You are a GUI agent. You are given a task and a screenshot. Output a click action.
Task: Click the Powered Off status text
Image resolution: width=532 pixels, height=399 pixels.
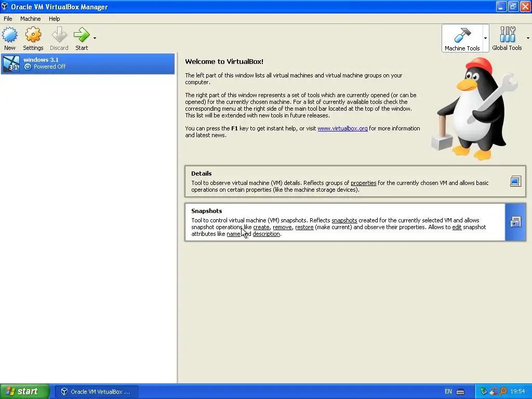pos(49,66)
